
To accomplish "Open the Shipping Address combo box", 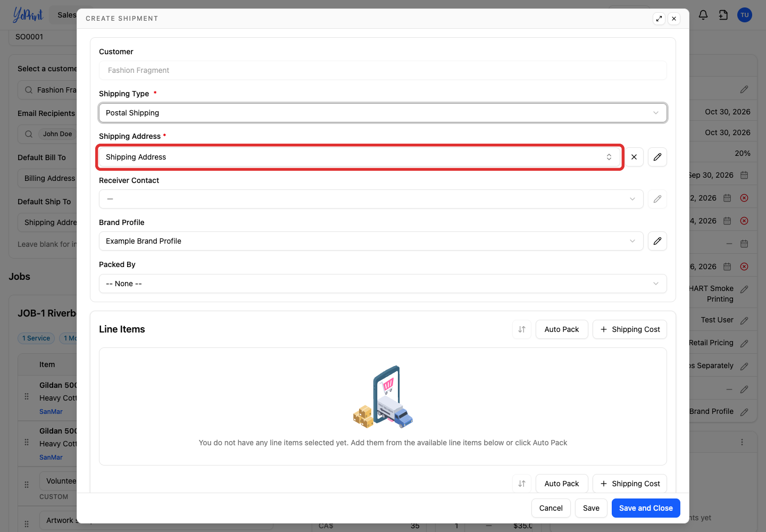I will (x=360, y=157).
